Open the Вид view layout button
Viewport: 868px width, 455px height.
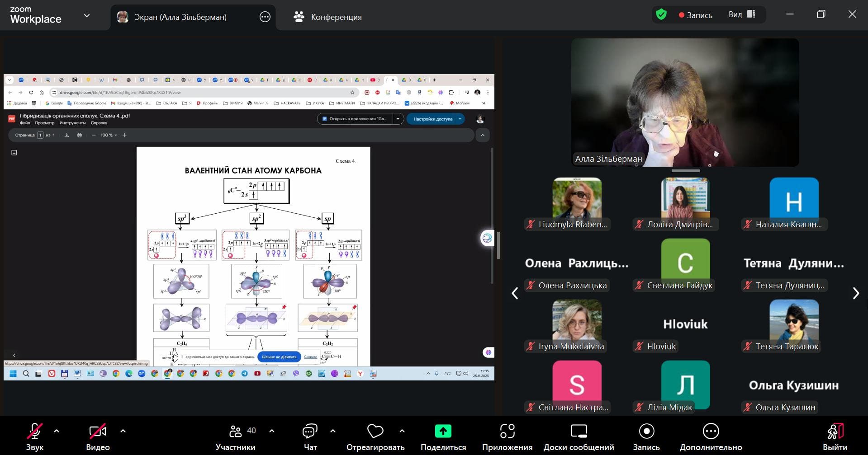tap(741, 14)
